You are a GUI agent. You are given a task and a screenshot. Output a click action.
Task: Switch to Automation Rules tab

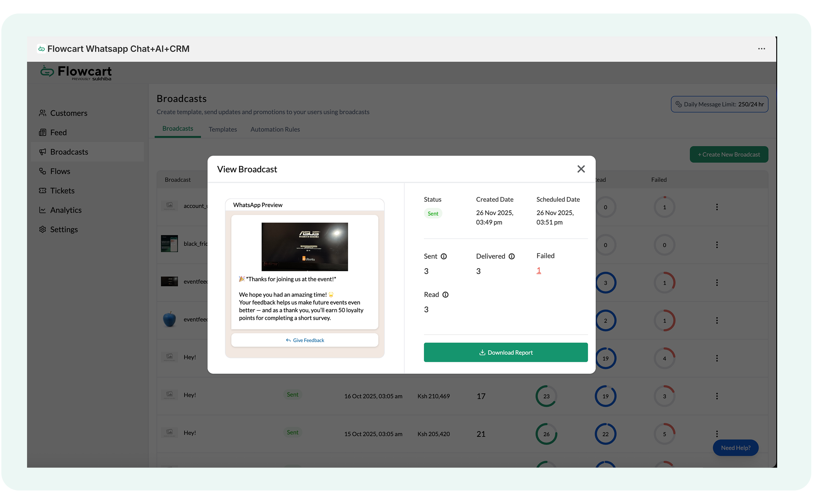pos(275,129)
